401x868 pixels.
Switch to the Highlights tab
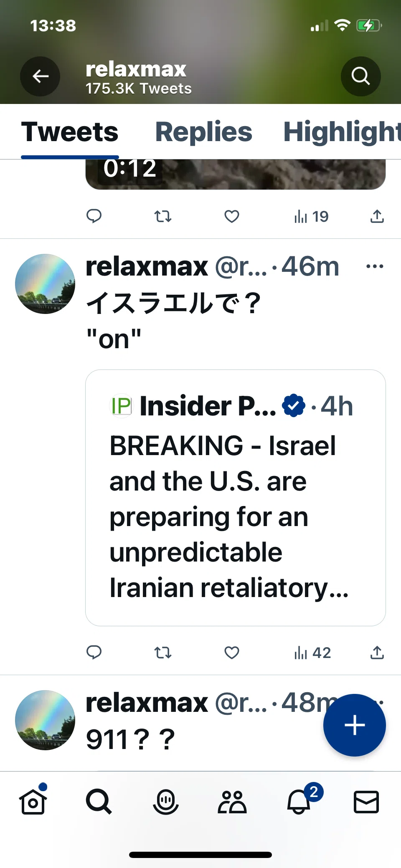click(x=342, y=132)
